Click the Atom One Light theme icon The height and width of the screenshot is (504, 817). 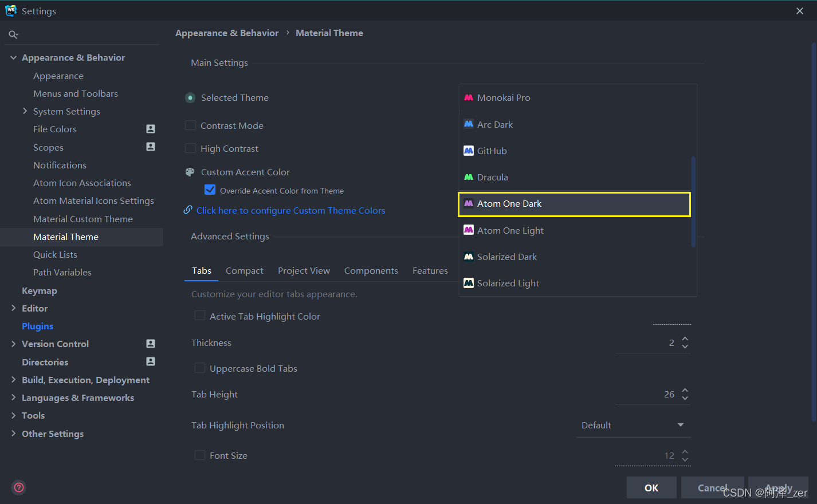(469, 230)
